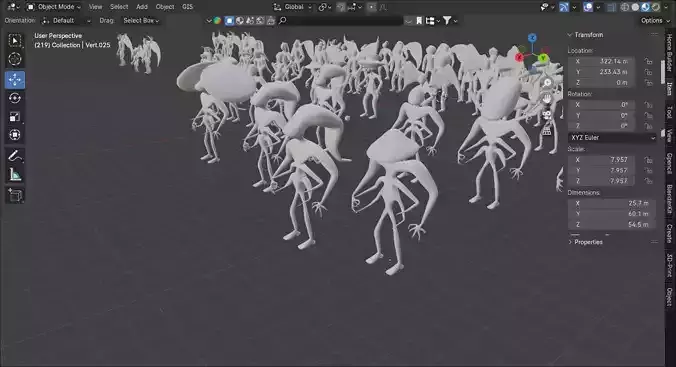Click Scale X field showing 7.957
This screenshot has height=367, width=676.
coord(601,160)
